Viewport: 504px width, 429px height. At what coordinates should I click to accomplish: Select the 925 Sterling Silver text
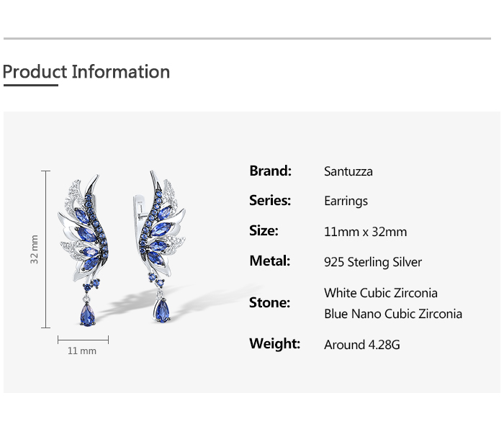coord(373,262)
